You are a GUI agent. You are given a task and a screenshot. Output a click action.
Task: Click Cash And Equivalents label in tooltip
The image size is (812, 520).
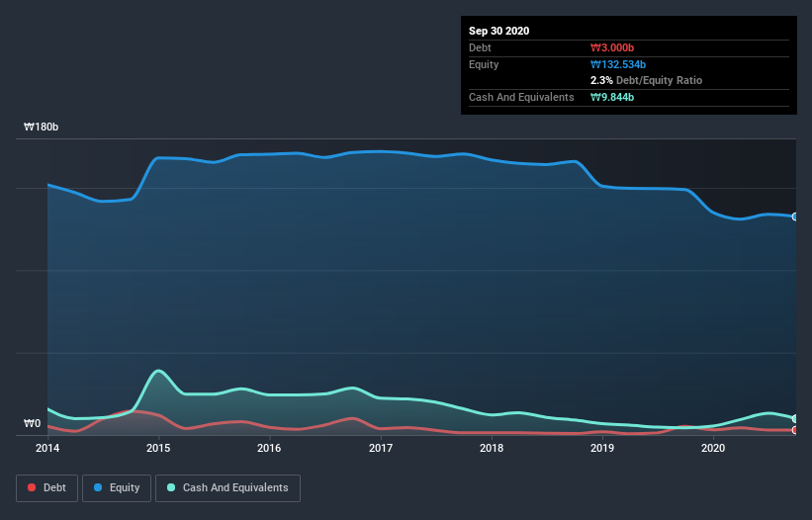point(521,97)
